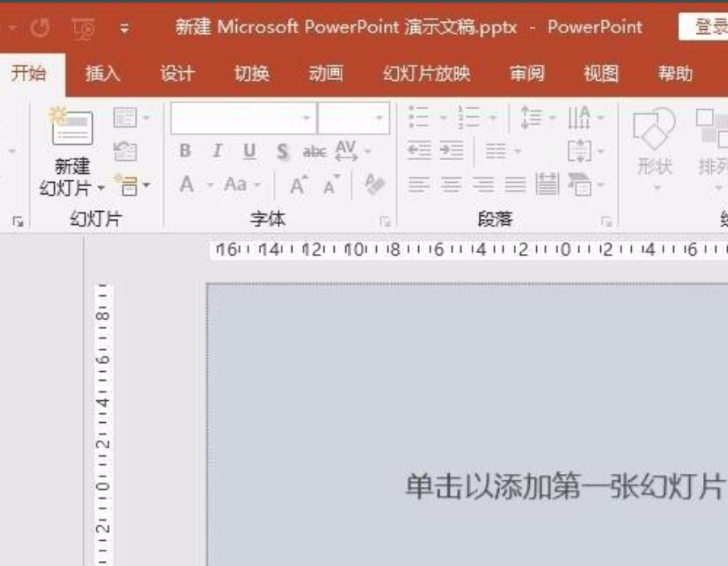728x566 pixels.
Task: Decrease font size with smaller A icon
Action: coord(332,185)
